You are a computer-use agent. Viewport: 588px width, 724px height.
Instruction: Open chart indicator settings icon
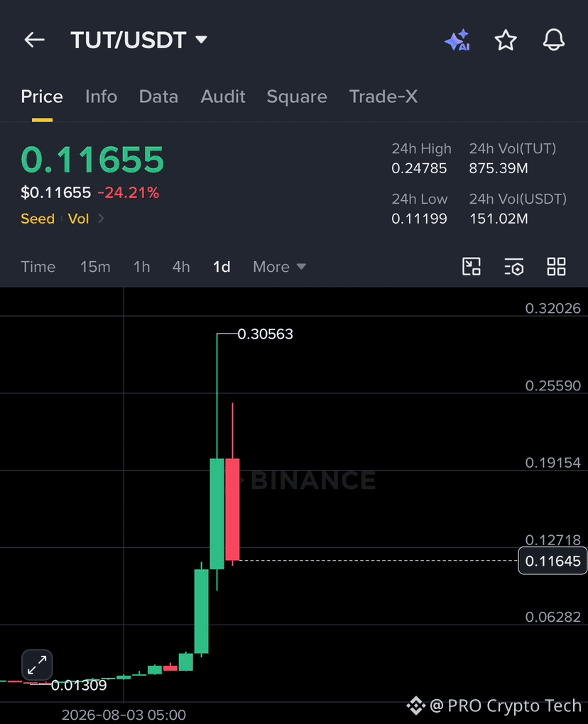click(x=513, y=266)
